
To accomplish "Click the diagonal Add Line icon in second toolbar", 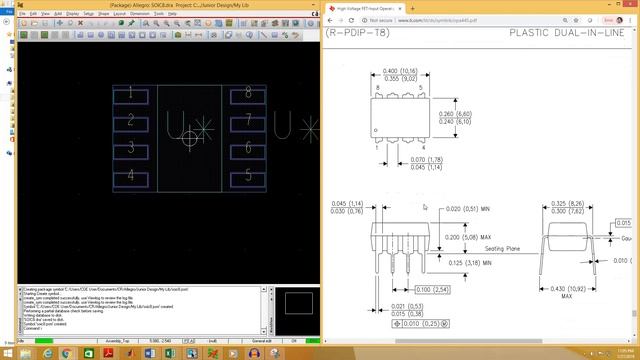I will (x=264, y=35).
